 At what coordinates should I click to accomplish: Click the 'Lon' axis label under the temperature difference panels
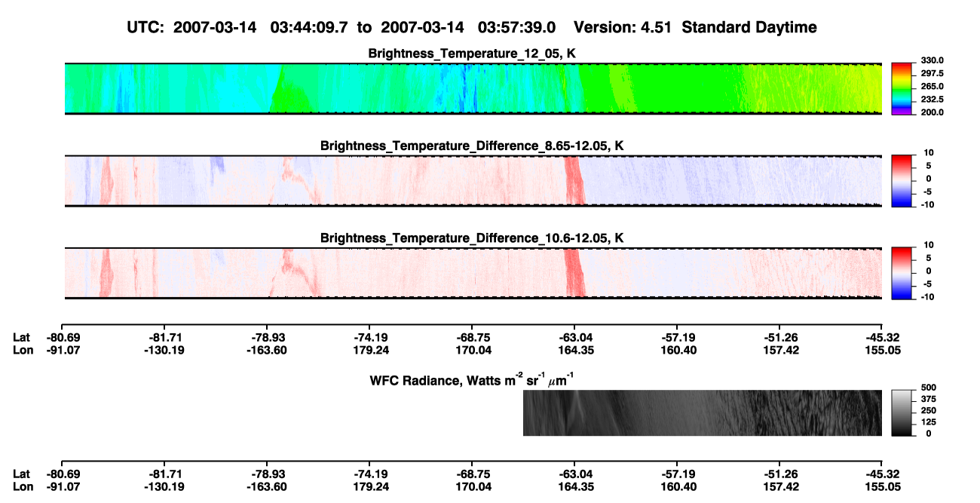[23, 350]
